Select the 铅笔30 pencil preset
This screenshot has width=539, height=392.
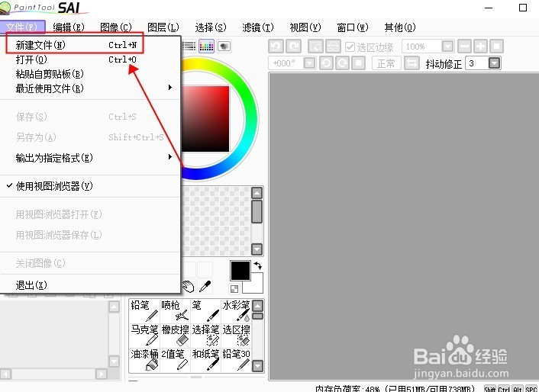coord(236,360)
